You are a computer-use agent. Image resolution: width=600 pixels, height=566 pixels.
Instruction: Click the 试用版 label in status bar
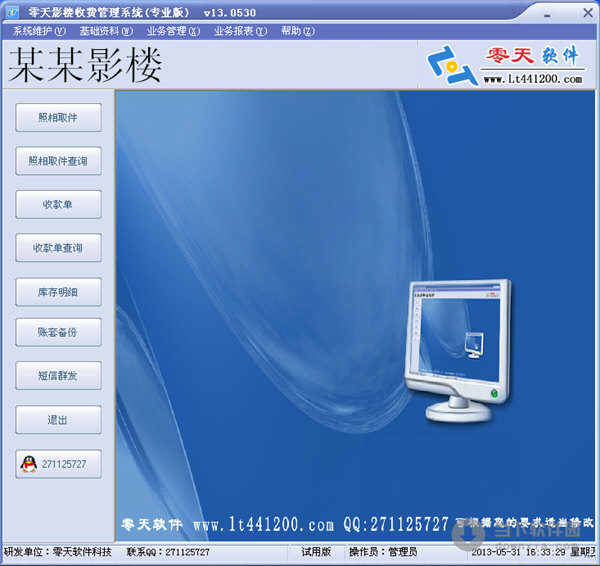(x=316, y=552)
